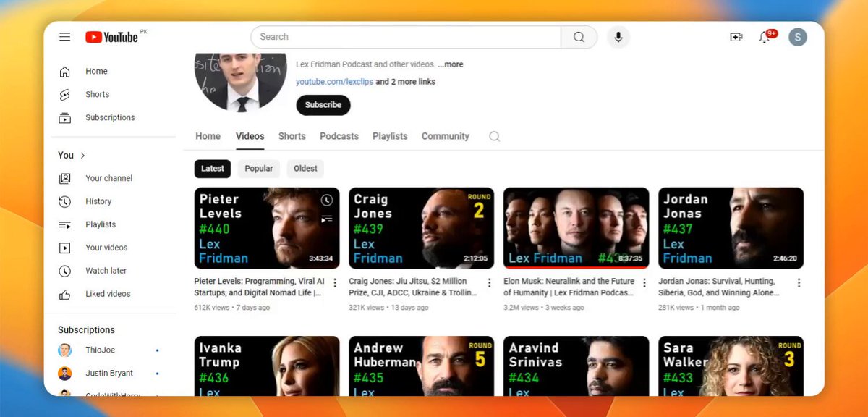Click the Subscriptions section heading

coord(87,330)
